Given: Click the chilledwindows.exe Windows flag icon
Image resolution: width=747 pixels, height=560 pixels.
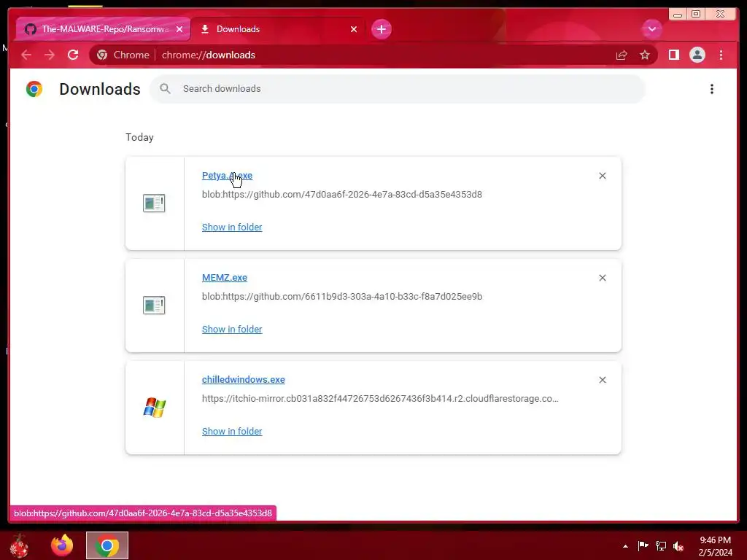Looking at the screenshot, I should pyautogui.click(x=155, y=408).
